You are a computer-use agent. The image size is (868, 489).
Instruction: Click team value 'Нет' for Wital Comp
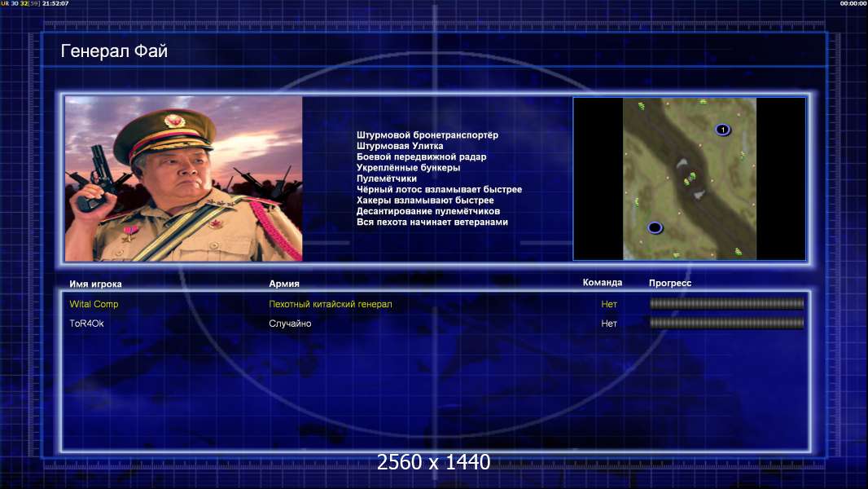pyautogui.click(x=609, y=304)
